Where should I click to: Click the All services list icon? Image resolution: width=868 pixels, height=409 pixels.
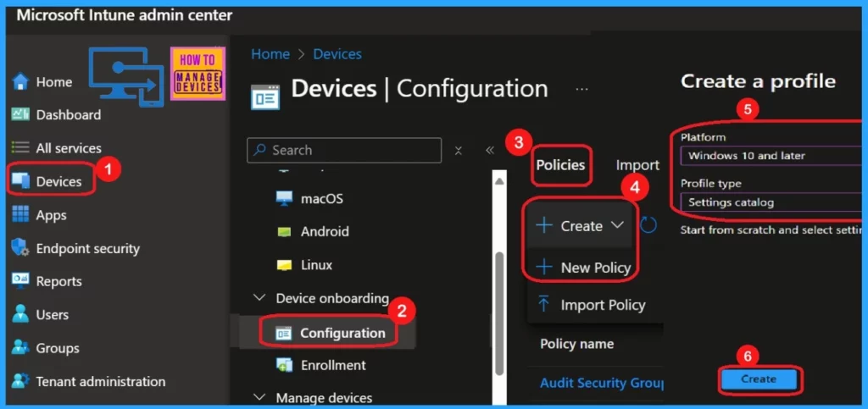(x=20, y=148)
